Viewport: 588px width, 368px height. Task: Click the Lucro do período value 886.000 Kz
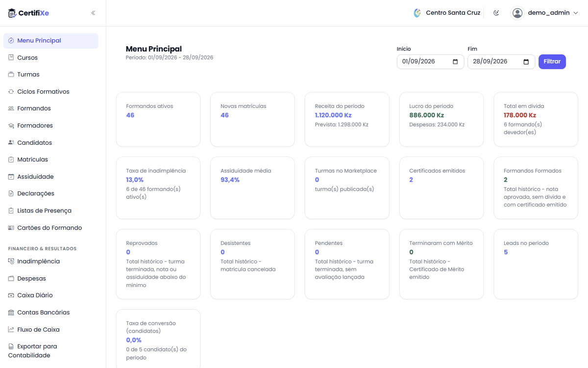[x=427, y=115]
